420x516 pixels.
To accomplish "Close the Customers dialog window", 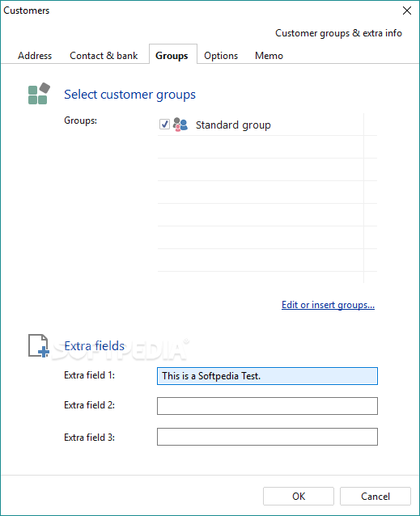I will point(407,11).
